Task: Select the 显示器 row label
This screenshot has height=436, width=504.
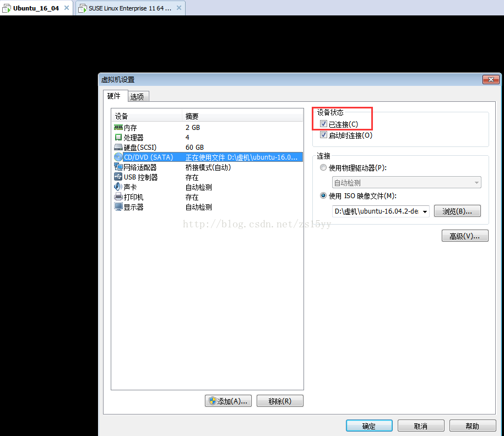Action: pos(134,207)
